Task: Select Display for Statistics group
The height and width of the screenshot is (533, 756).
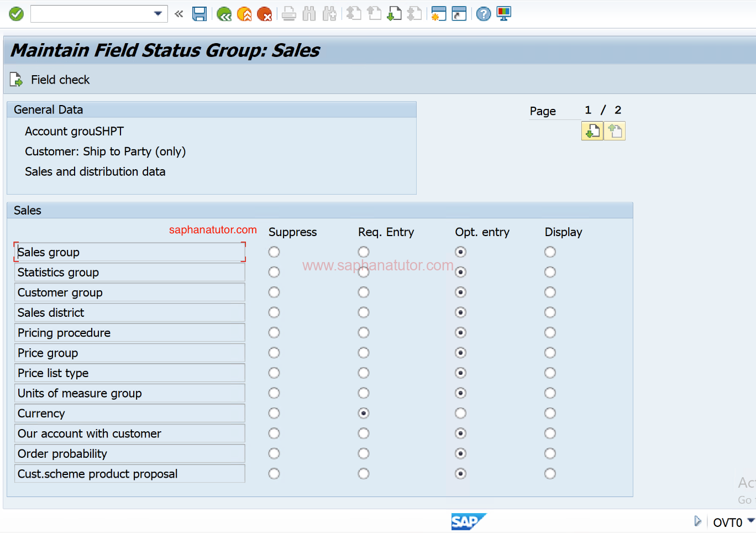Action: pyautogui.click(x=550, y=272)
